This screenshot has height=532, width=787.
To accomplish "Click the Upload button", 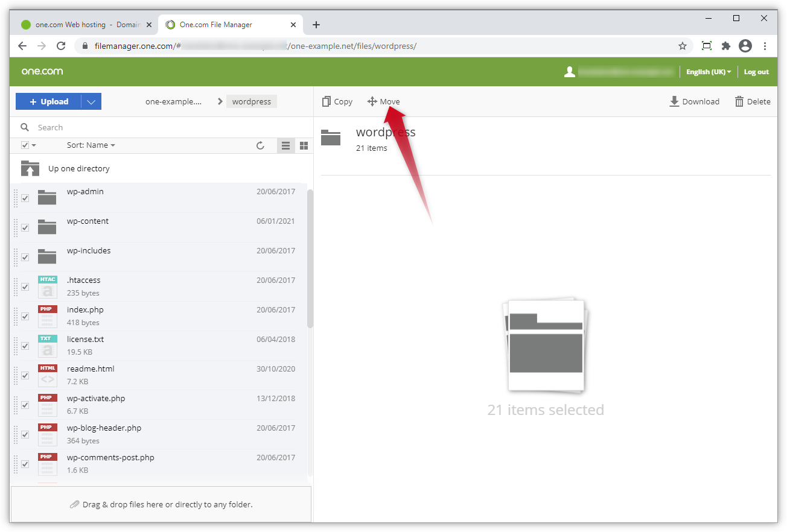I will (48, 101).
